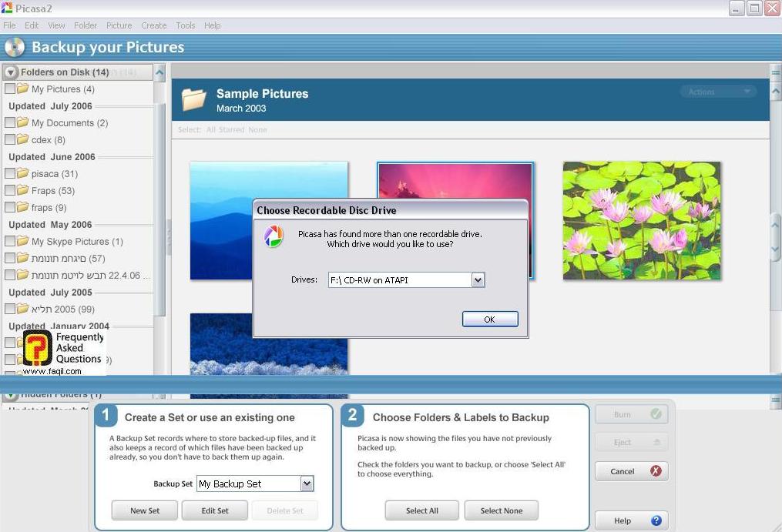Screen dimensions: 782x532
Task: Open the Drives dropdown list
Action: (478, 280)
